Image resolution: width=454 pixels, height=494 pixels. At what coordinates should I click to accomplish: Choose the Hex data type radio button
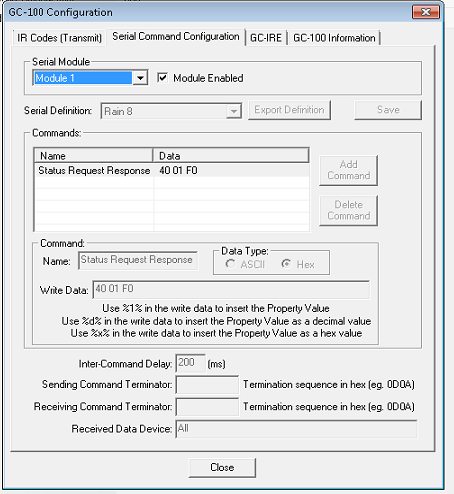point(286,264)
